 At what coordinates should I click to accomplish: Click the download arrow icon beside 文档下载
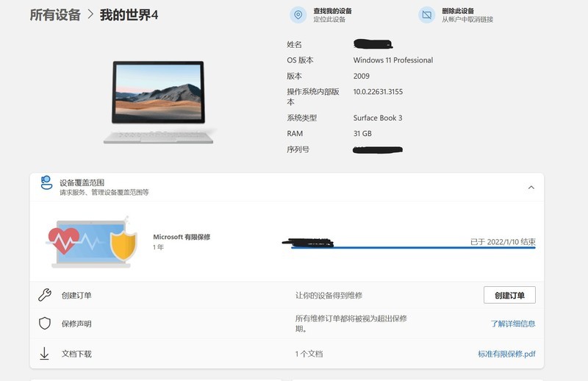click(44, 354)
